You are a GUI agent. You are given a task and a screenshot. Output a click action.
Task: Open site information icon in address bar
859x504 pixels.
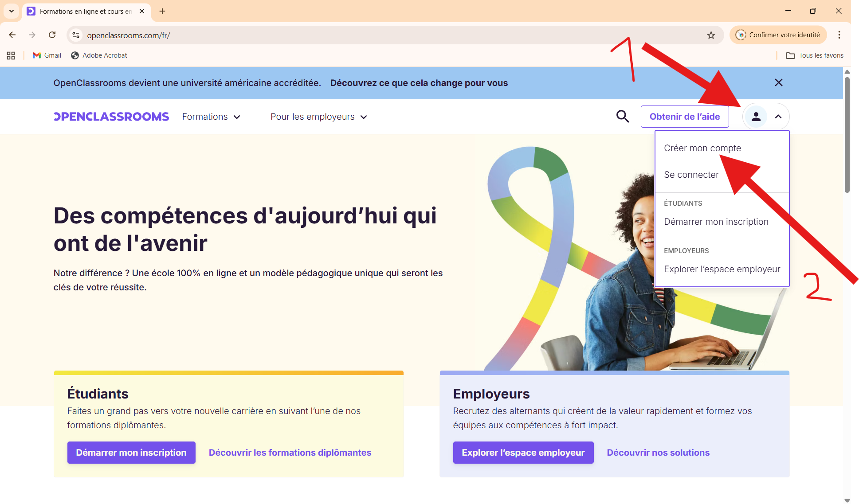[x=76, y=35]
